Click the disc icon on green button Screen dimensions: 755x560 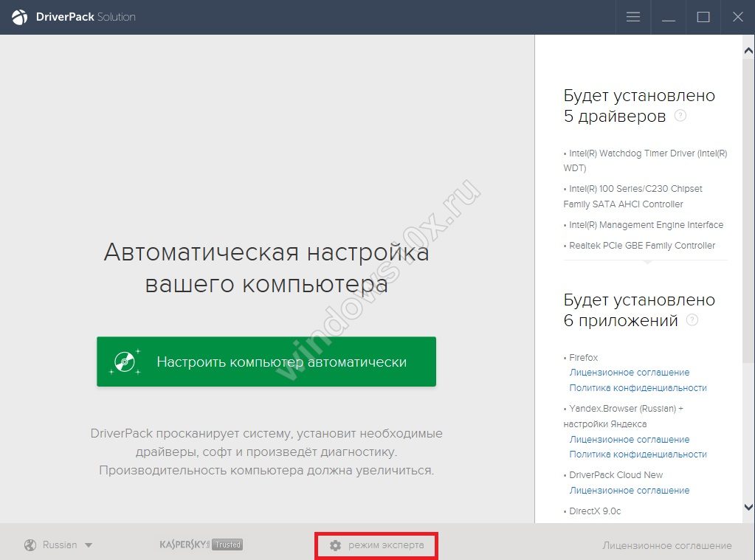125,362
